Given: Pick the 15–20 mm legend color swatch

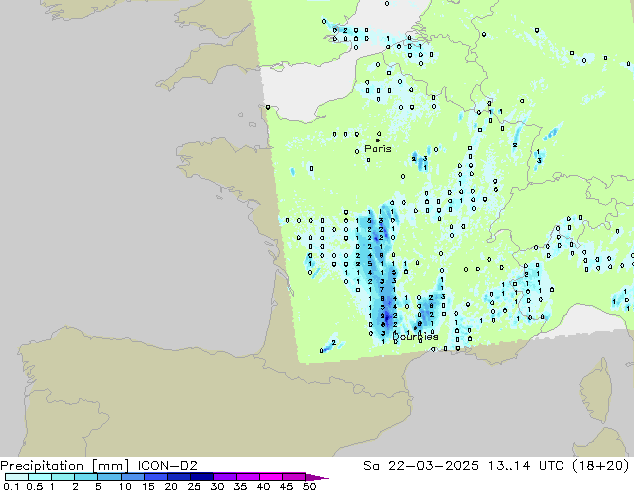Looking at the screenshot, I should click(x=155, y=477).
